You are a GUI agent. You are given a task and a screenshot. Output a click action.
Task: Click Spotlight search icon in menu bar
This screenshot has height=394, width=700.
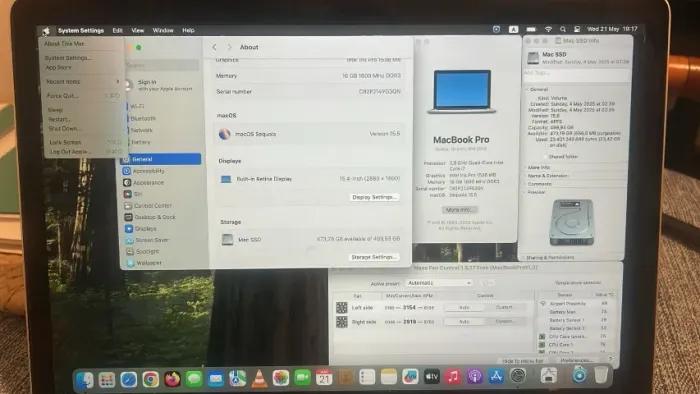563,29
